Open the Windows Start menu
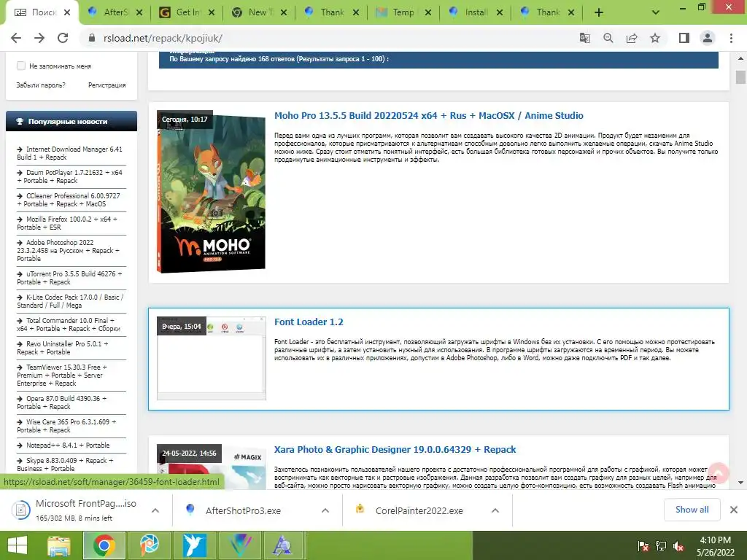Viewport: 747px width, 560px height. pos(18,545)
